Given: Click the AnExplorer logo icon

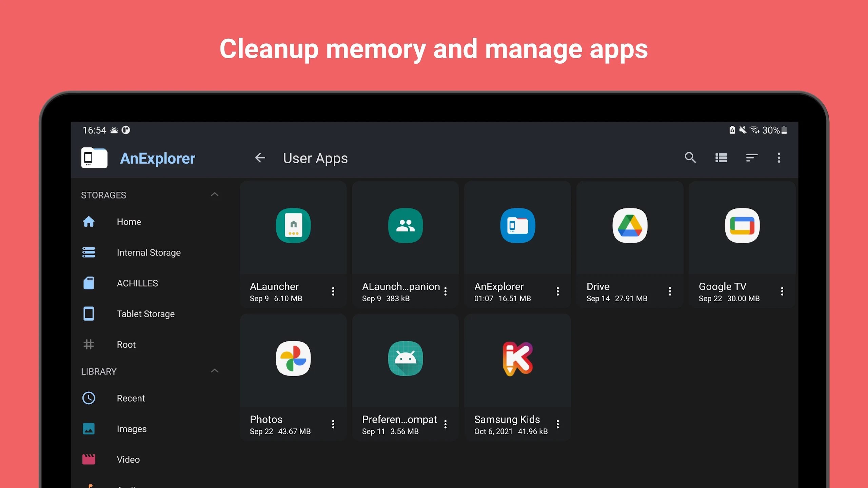Looking at the screenshot, I should (x=94, y=158).
